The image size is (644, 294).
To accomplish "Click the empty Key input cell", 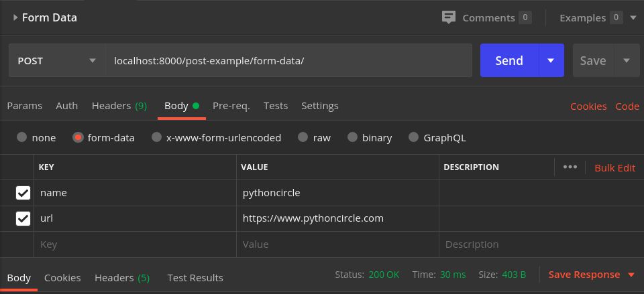I will (135, 244).
